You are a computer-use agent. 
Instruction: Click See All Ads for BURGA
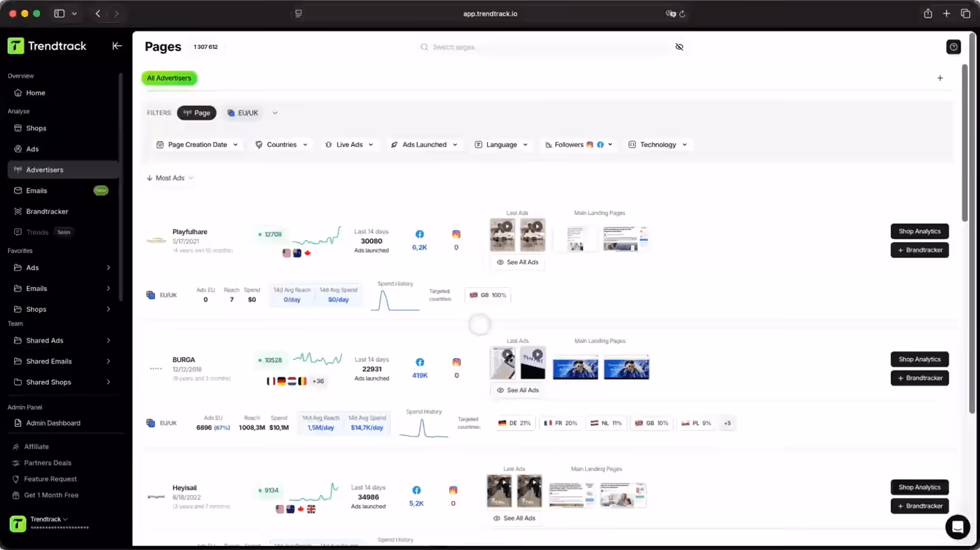[x=517, y=390]
